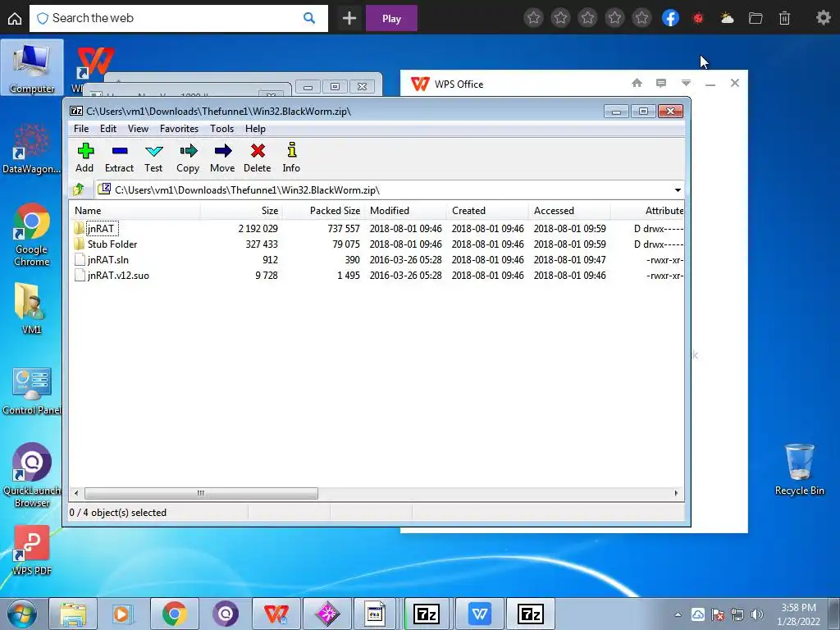Select the jnRAT.sln file

pos(377,260)
